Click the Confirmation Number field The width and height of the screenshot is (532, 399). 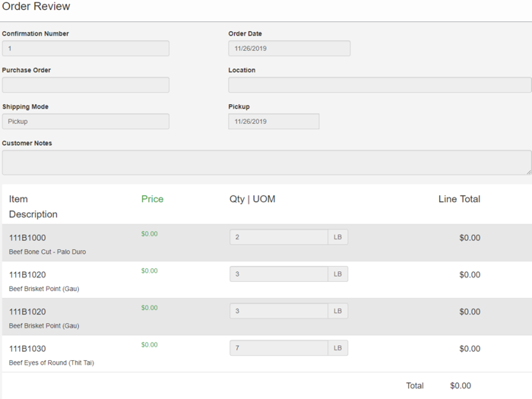(85, 49)
